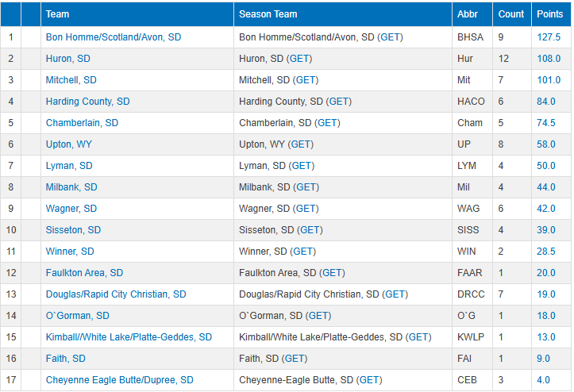
Task: Click the 127.5 points link
Action: click(548, 37)
